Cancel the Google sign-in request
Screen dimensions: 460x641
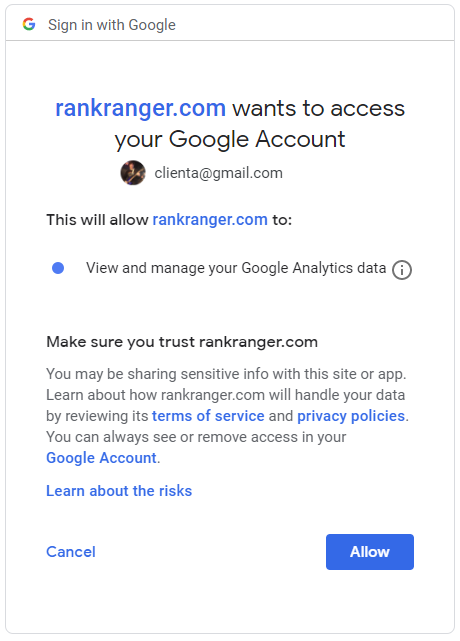[x=71, y=551]
